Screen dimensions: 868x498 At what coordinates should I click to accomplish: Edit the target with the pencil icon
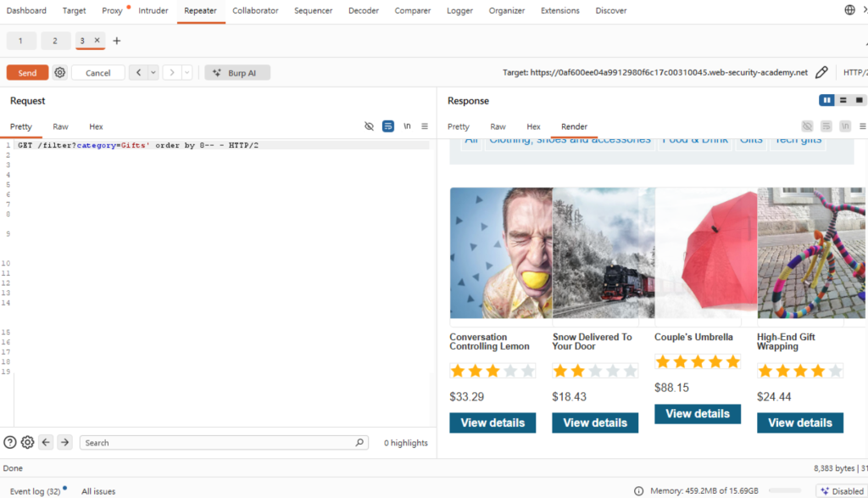pos(821,73)
